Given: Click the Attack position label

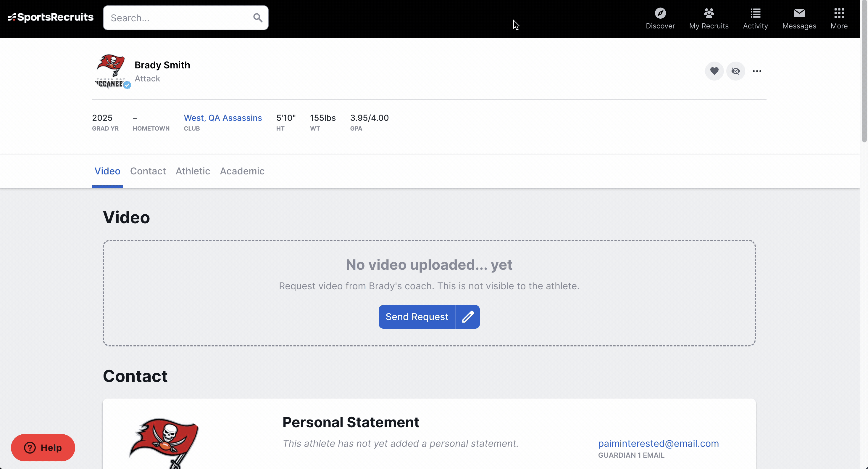Looking at the screenshot, I should tap(147, 78).
